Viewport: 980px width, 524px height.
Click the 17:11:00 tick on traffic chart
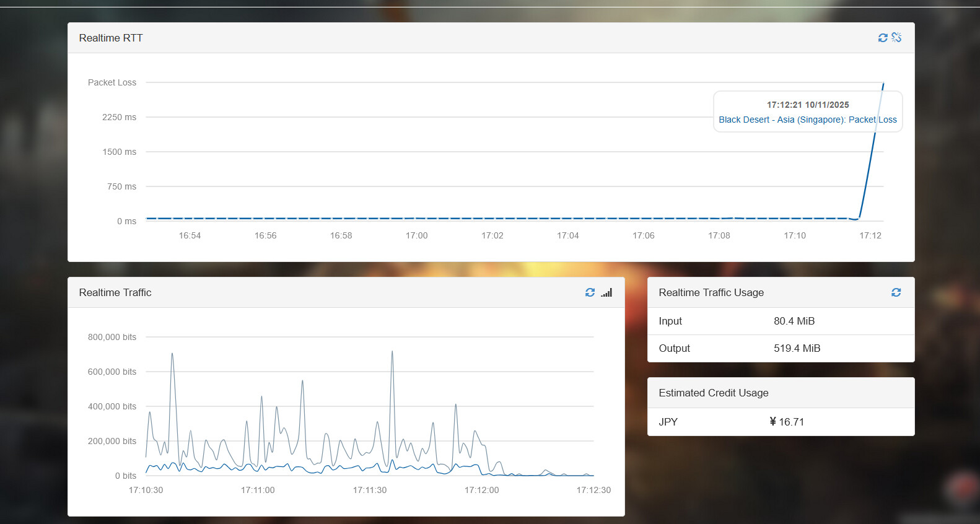coord(258,490)
